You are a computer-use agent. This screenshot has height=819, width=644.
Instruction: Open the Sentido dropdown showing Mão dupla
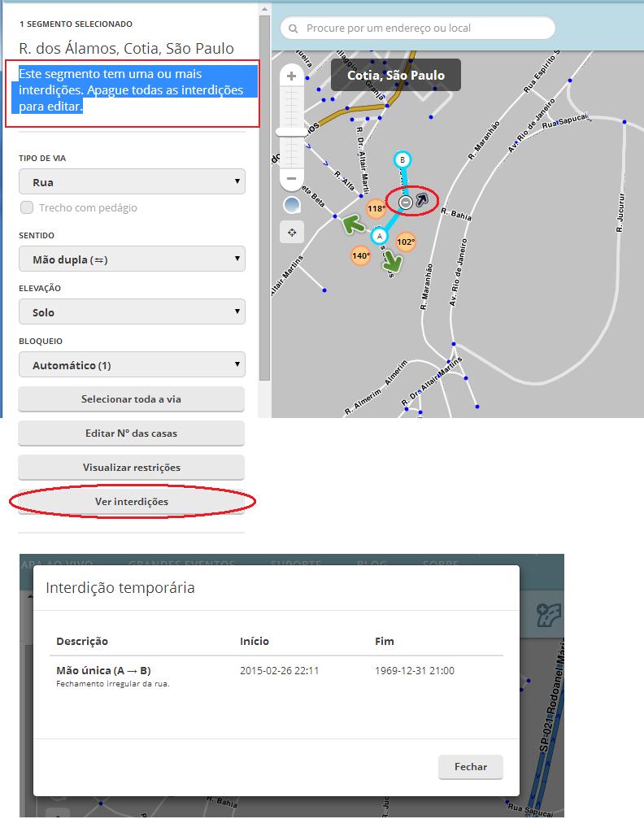[x=132, y=259]
